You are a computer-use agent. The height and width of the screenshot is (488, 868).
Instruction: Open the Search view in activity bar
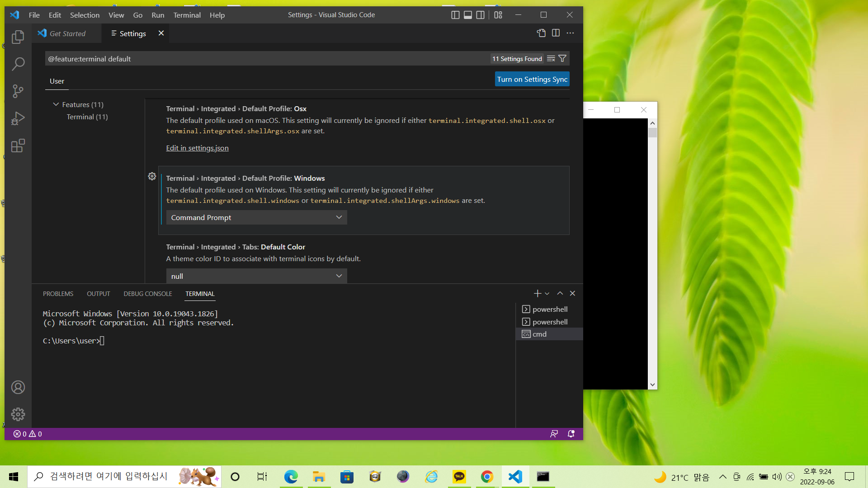(18, 64)
